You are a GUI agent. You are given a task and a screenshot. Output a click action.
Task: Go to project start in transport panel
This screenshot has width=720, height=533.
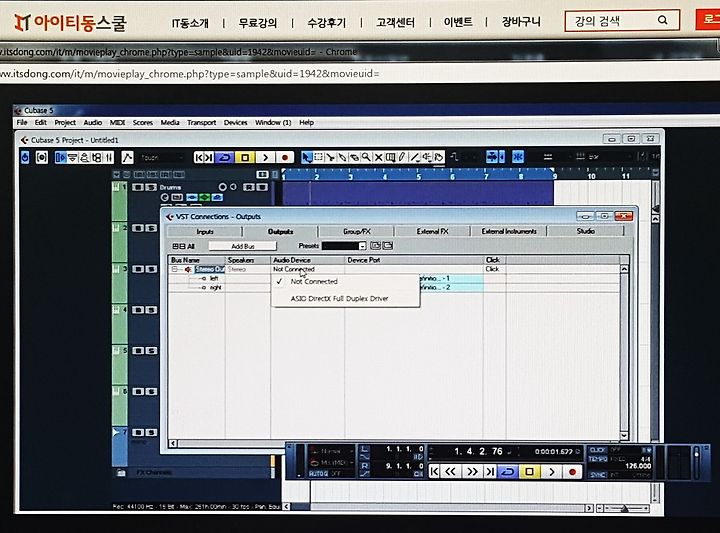pos(434,471)
